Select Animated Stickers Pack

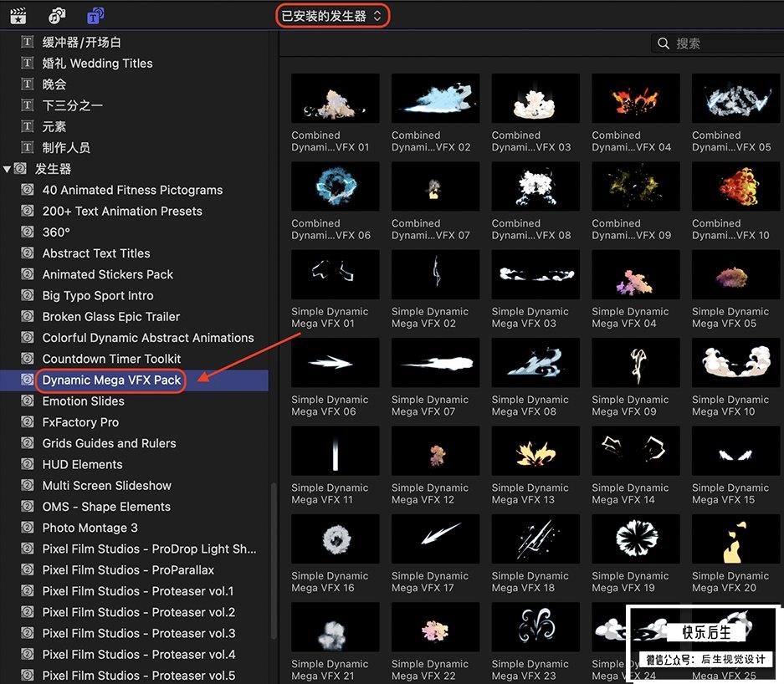(x=107, y=274)
